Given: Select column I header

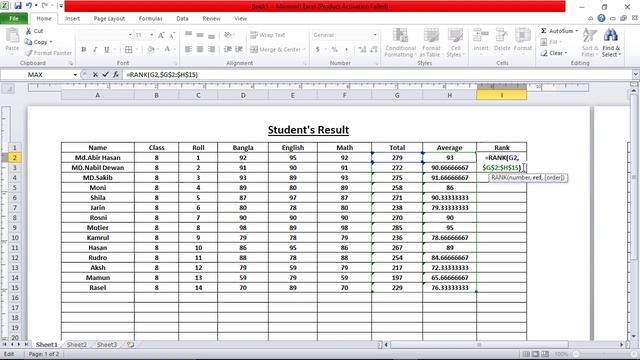Looking at the screenshot, I should (502, 95).
